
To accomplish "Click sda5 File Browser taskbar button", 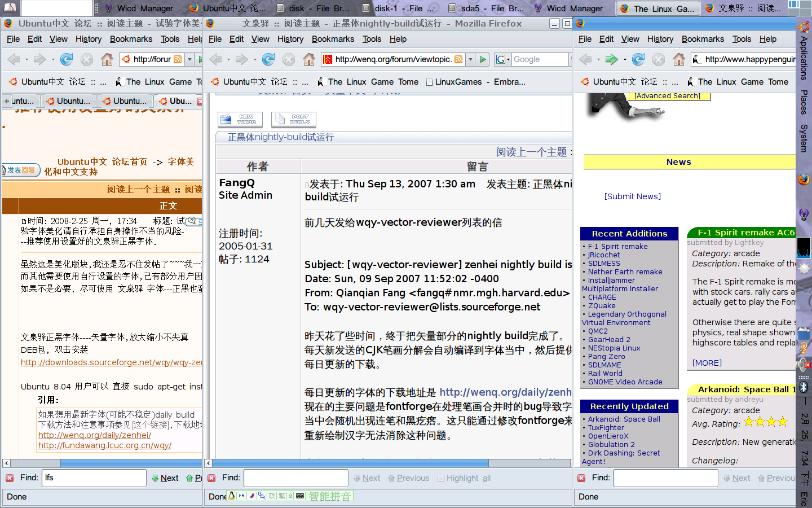I will click(x=487, y=8).
